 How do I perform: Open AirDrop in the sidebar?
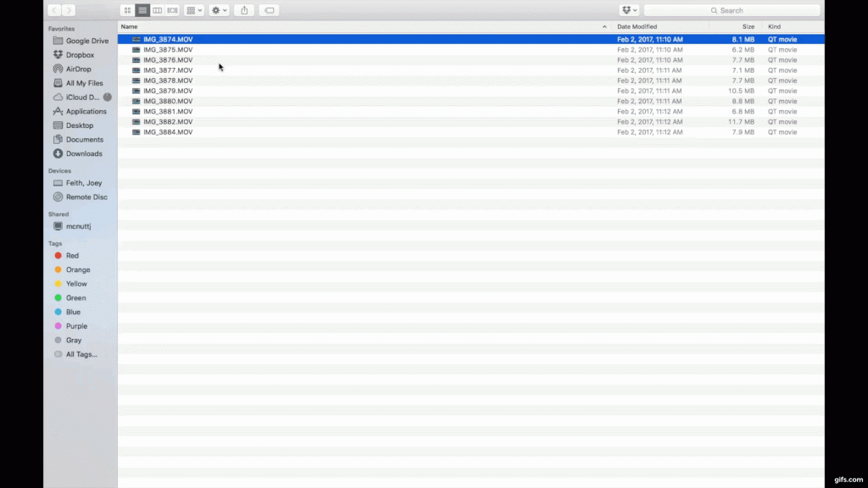[x=78, y=69]
